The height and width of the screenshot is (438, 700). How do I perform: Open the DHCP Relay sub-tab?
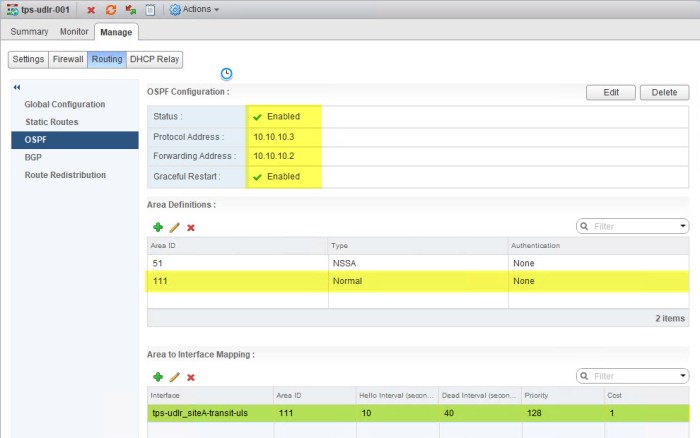tap(154, 59)
